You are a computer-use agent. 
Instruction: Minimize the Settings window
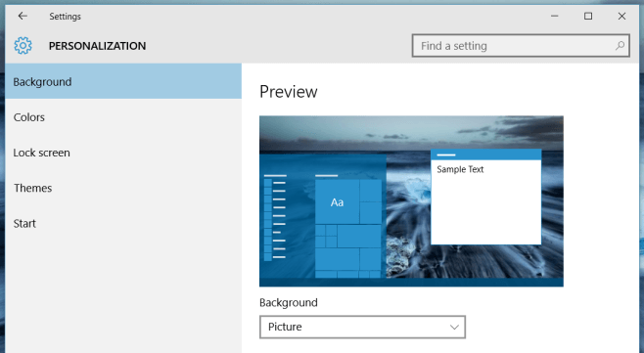pyautogui.click(x=555, y=16)
